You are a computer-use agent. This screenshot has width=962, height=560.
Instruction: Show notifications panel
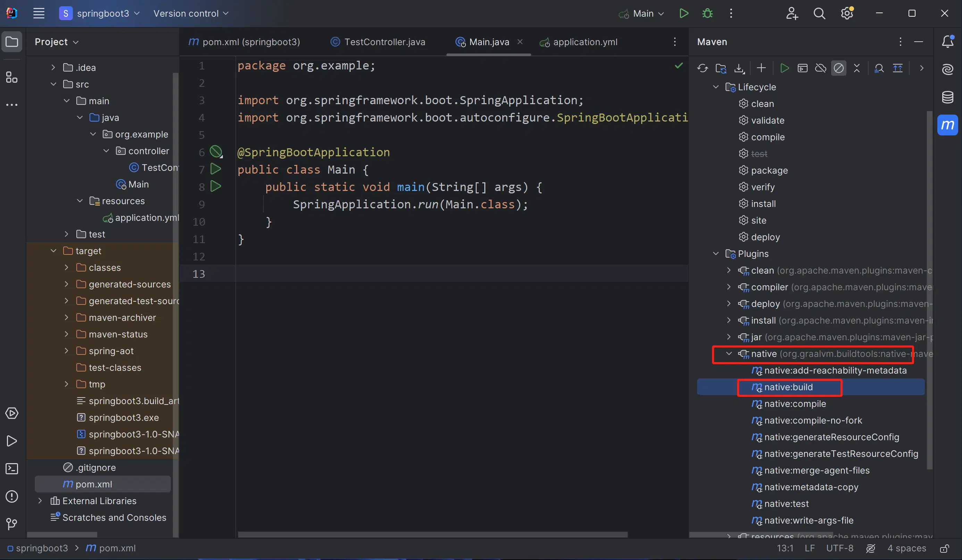[x=948, y=42]
